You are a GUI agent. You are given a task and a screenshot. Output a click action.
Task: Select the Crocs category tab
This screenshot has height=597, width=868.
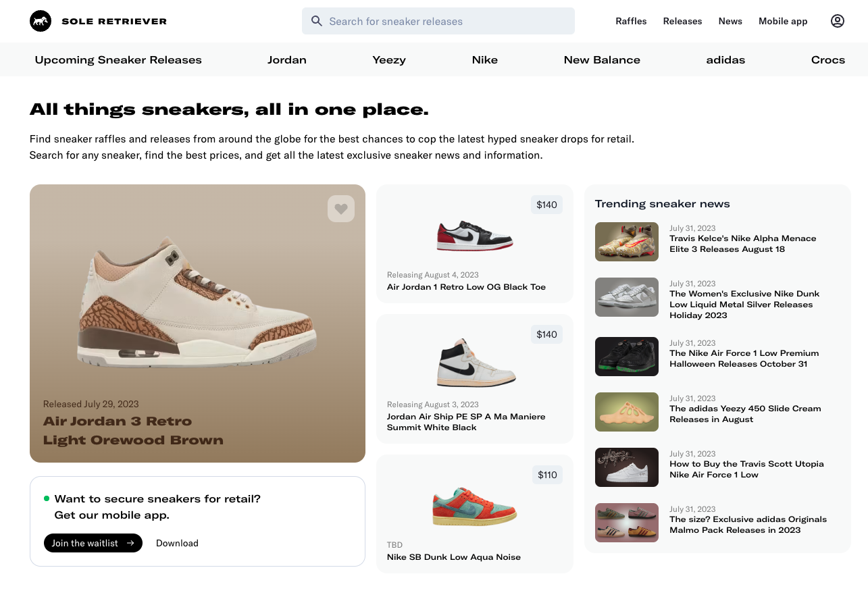point(828,59)
